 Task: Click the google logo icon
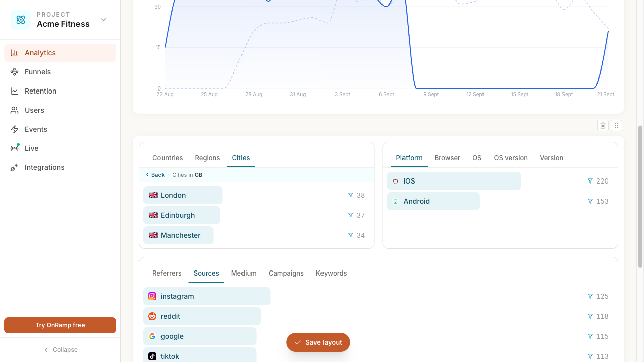[152, 336]
